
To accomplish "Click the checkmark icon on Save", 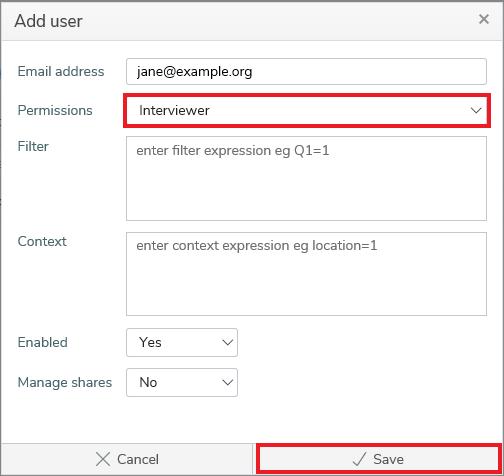I will click(359, 459).
